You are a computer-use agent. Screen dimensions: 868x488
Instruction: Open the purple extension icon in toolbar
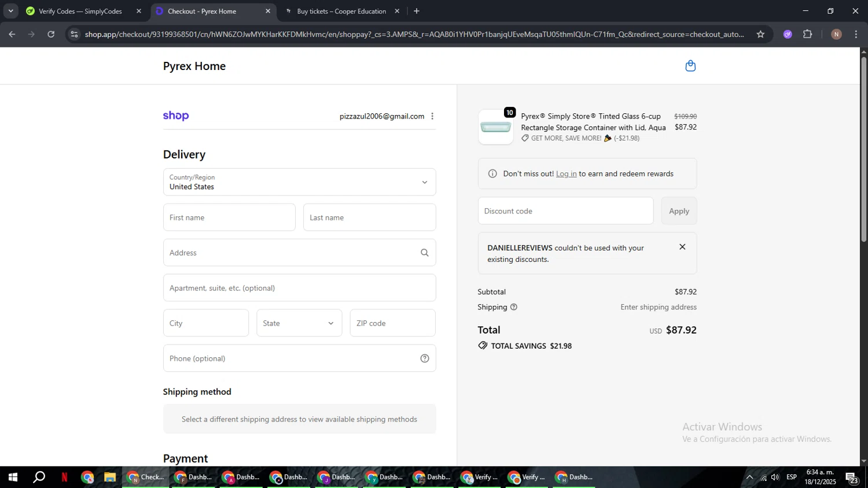[788, 34]
